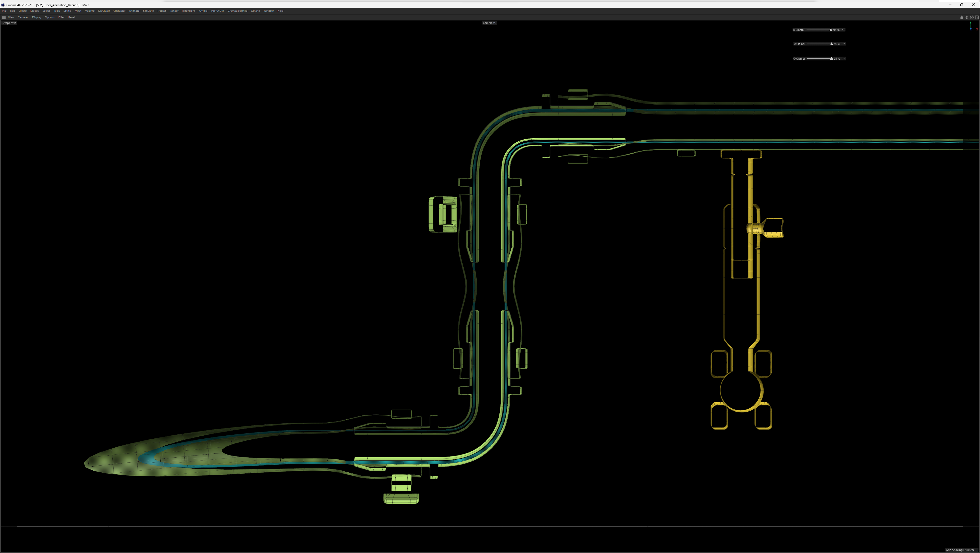Expand the third Clamp dropdown arrow

[843, 59]
